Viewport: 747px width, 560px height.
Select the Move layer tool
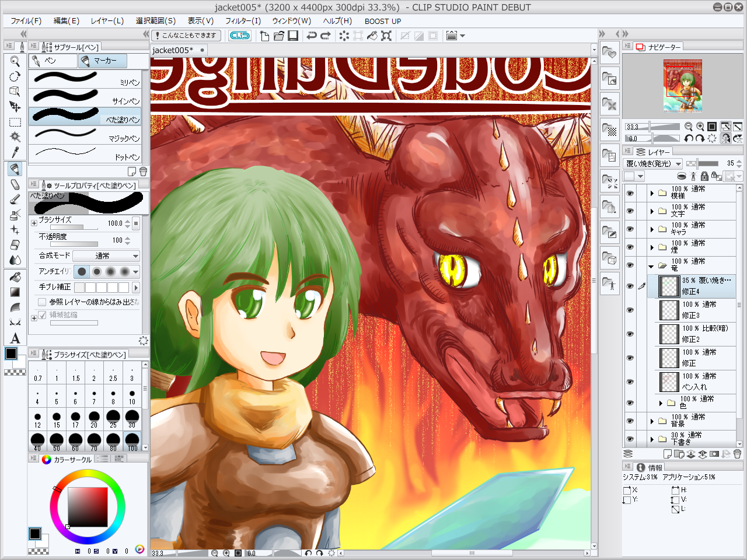pyautogui.click(x=15, y=107)
